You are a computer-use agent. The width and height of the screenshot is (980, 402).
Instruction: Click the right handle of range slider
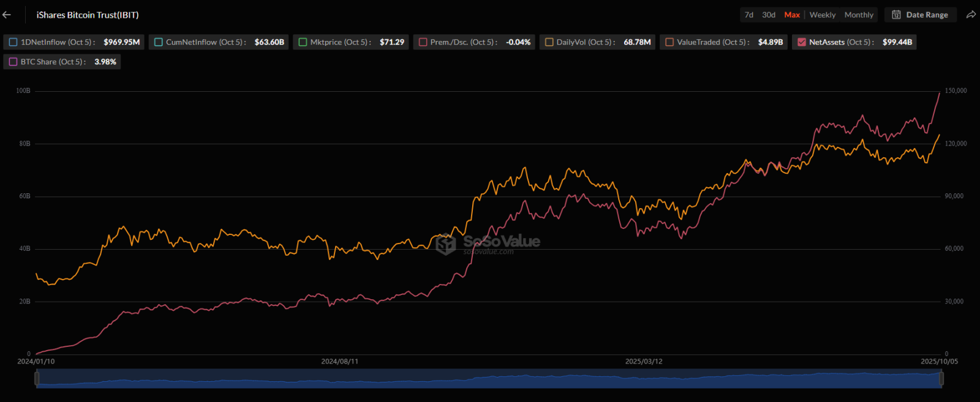point(941,379)
